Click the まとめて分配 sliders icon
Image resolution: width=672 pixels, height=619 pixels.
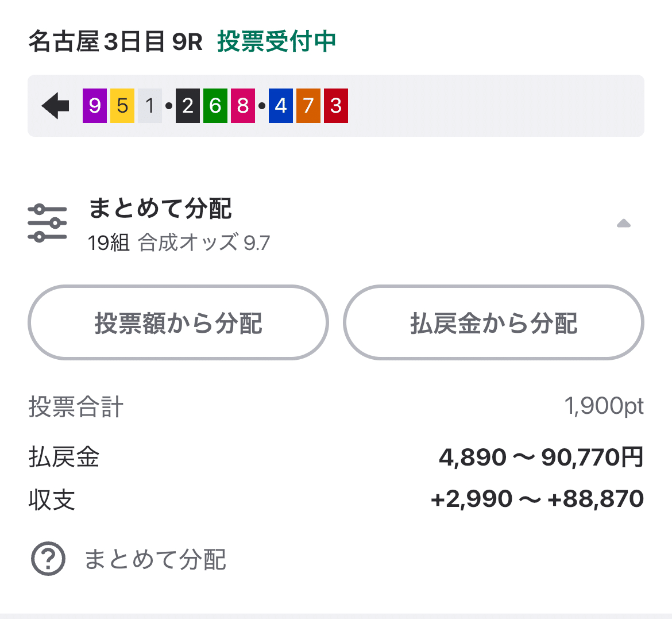point(48,222)
